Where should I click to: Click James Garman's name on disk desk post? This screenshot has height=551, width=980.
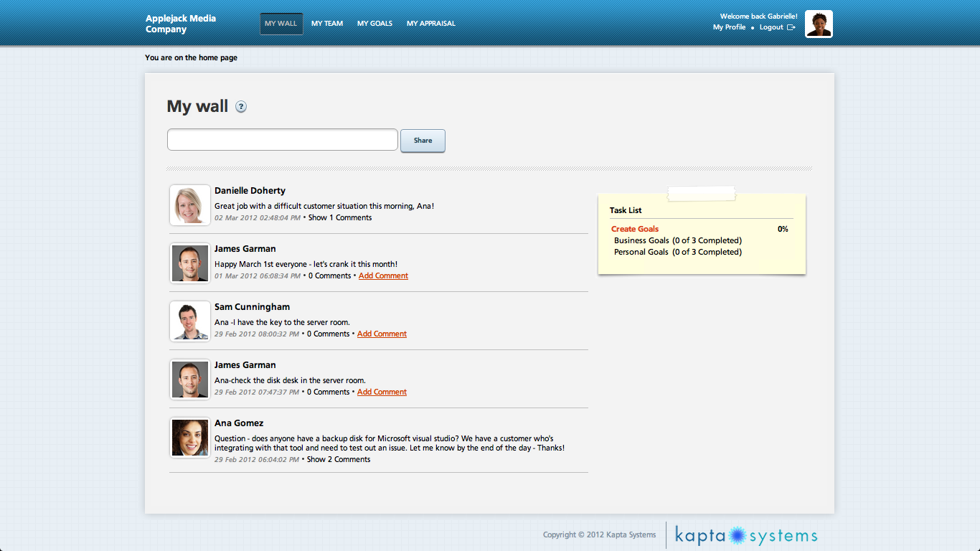[245, 365]
